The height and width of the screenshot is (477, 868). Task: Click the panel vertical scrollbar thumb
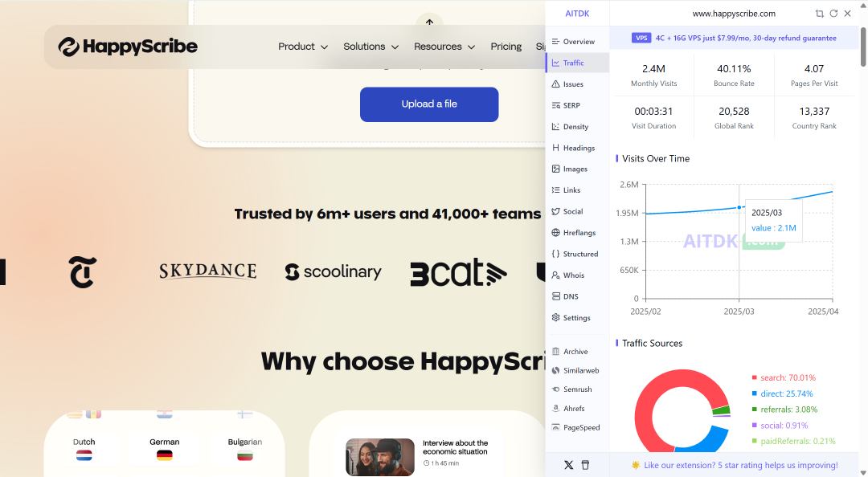863,47
